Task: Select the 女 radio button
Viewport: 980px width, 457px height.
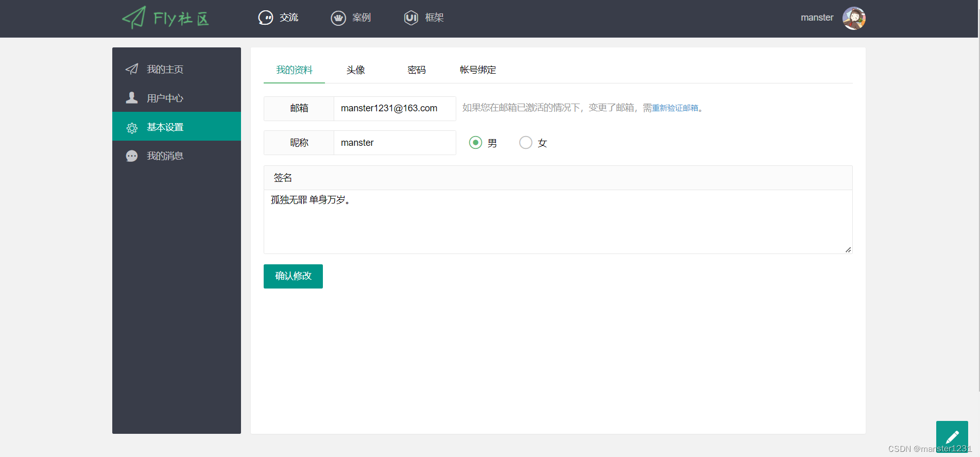Action: click(526, 143)
